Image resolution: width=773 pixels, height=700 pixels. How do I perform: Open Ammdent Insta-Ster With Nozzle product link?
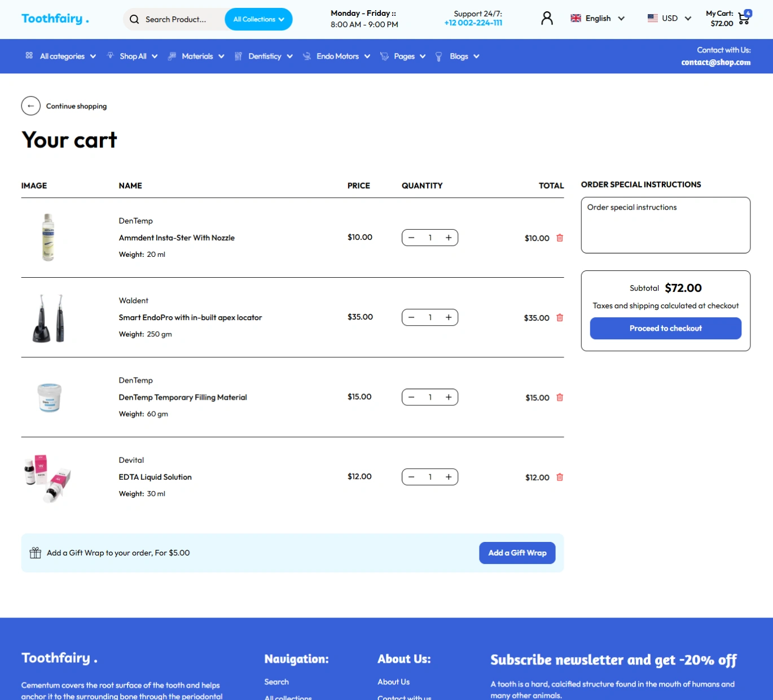pyautogui.click(x=177, y=238)
